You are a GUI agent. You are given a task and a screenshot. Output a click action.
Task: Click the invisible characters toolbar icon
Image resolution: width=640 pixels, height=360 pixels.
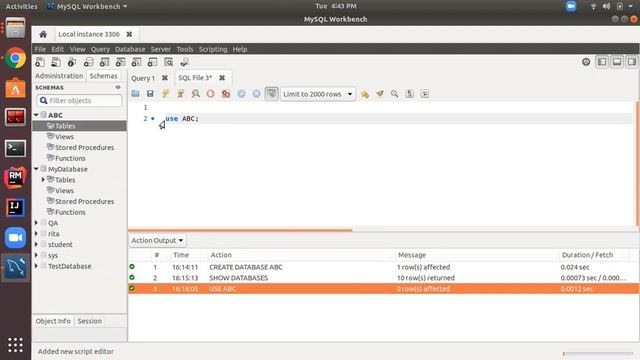[410, 94]
